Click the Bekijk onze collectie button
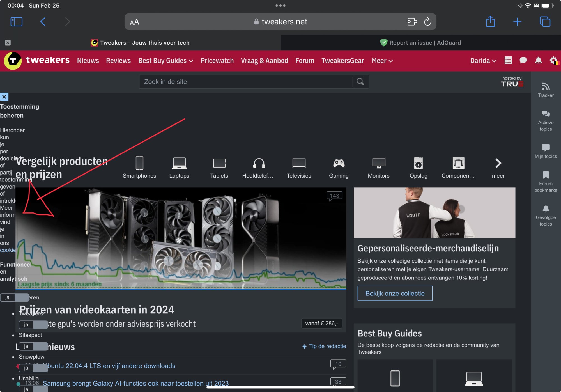Viewport: 561px width, 392px height. [x=395, y=293]
